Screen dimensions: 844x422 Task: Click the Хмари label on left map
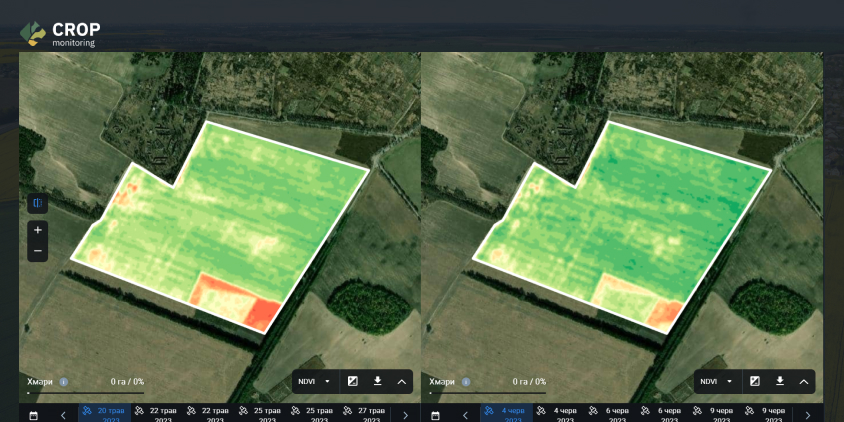pyautogui.click(x=40, y=382)
